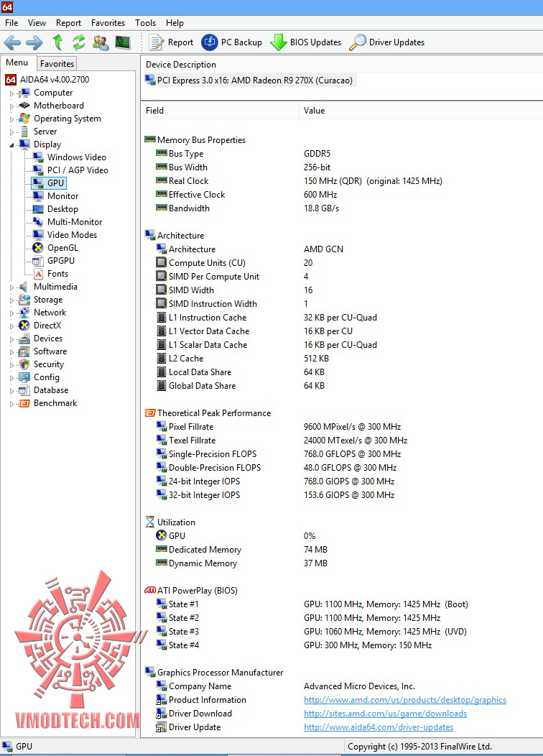Open PC Backup from toolbar
The image size is (543, 756).
pyautogui.click(x=232, y=42)
